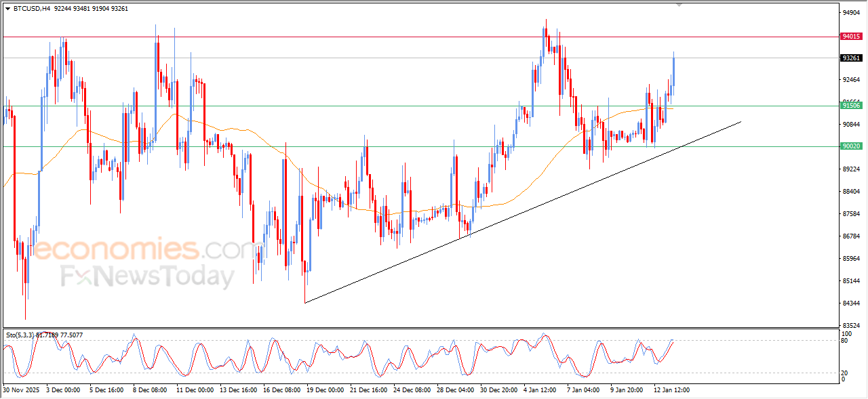The width and height of the screenshot is (868, 399).
Task: Click the 13 Dec 16:00 date label
Action: tap(239, 390)
